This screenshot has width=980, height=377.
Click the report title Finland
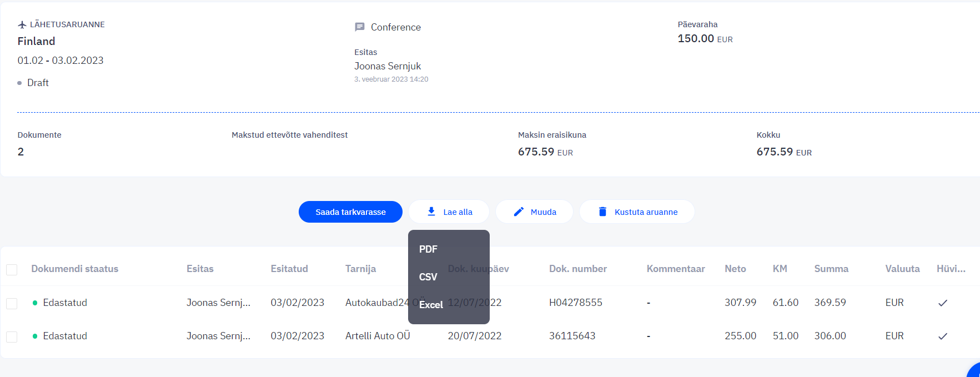tap(36, 41)
